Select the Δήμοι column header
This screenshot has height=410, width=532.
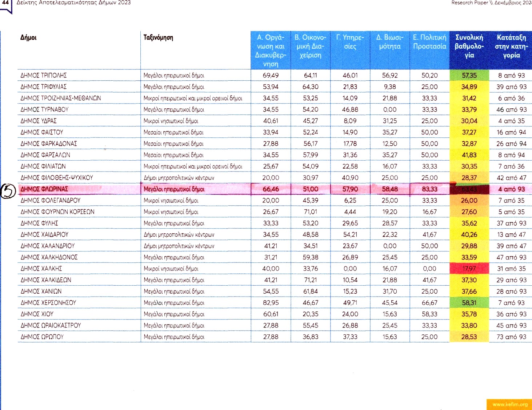click(28, 37)
